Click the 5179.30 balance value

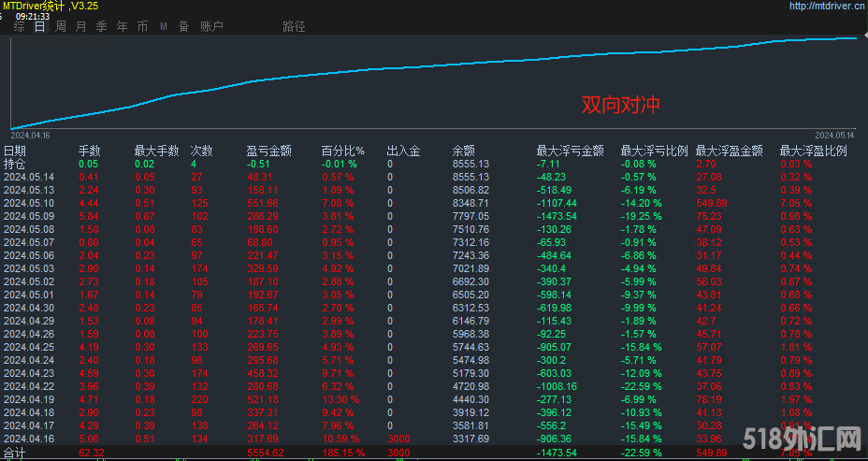click(470, 373)
